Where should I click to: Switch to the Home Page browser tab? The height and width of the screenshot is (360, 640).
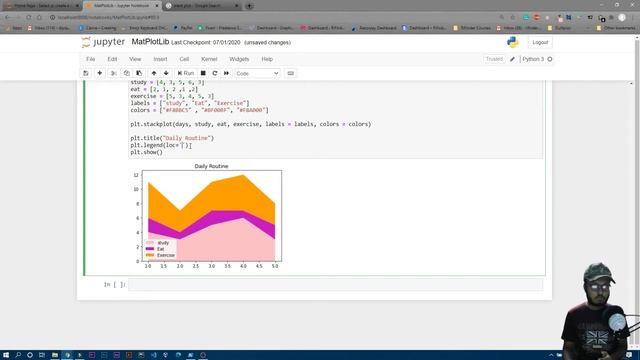pos(41,6)
